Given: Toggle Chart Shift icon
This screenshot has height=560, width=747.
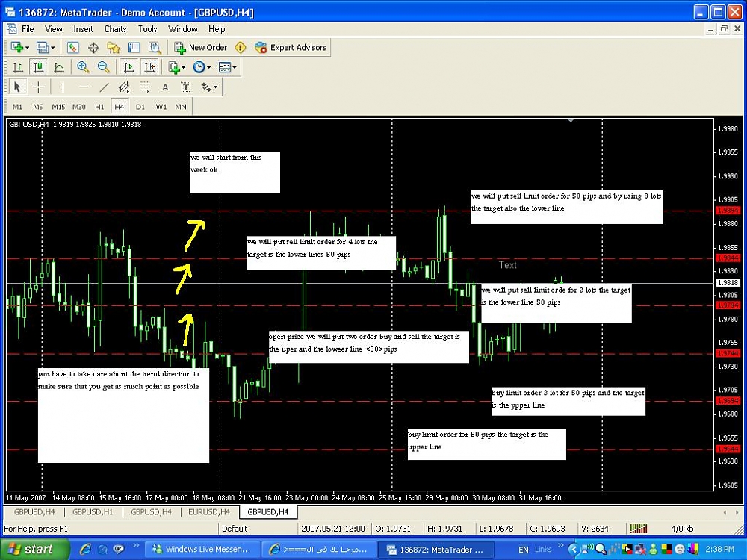Looking at the screenshot, I should [149, 67].
